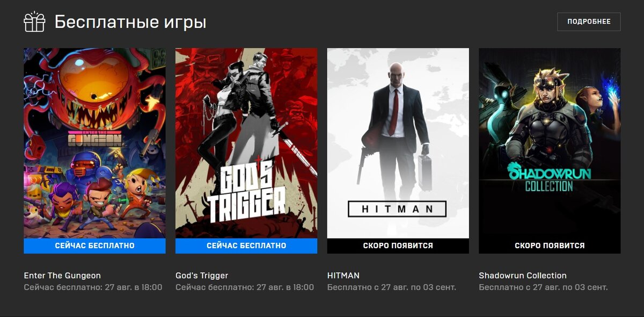
Task: Click the blue Сейчас бесплатно banner under Gungeon
Action: coord(94,246)
